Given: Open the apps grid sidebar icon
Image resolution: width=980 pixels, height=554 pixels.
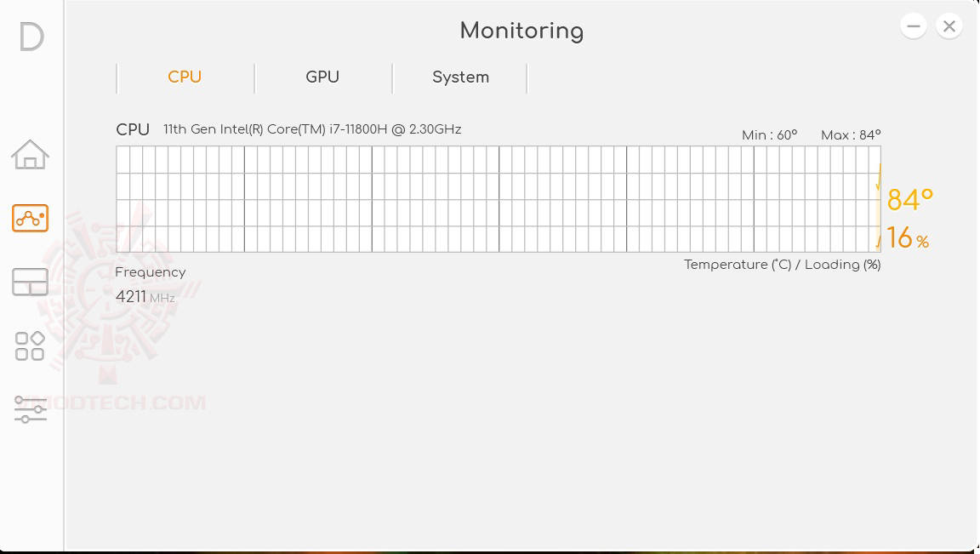Looking at the screenshot, I should click(x=30, y=346).
